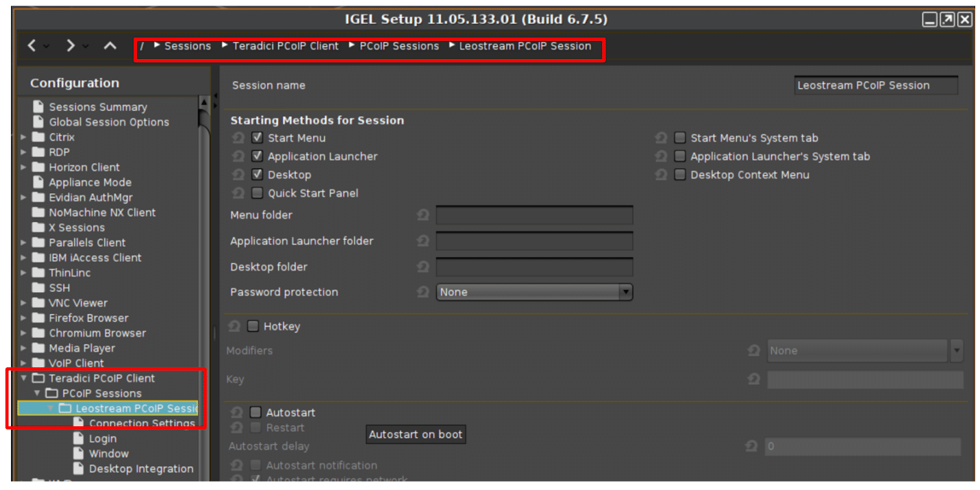
Task: Select the Window page in the tree
Action: 109,454
